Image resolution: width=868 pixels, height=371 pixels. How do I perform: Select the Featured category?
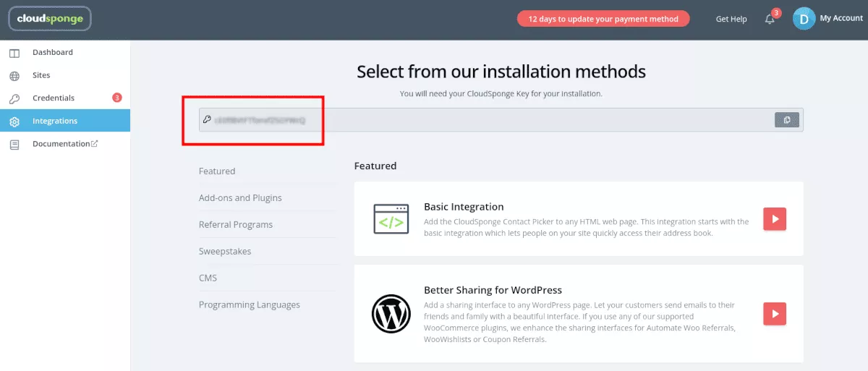[x=217, y=171]
